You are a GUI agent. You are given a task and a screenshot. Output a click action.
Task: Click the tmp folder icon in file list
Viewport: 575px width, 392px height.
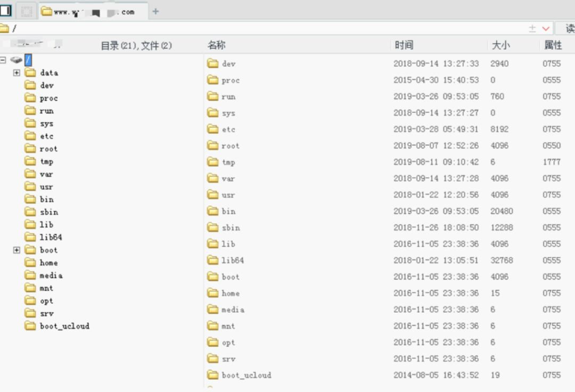[x=213, y=162]
